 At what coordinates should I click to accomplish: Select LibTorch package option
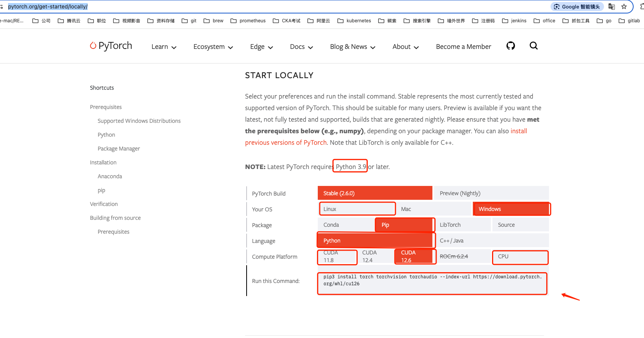point(462,224)
